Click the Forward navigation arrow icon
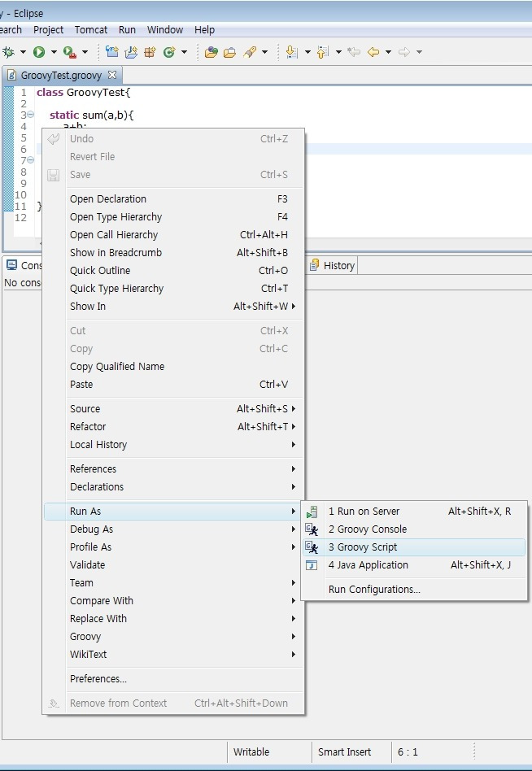Viewport: 532px width, 771px height. [x=404, y=51]
